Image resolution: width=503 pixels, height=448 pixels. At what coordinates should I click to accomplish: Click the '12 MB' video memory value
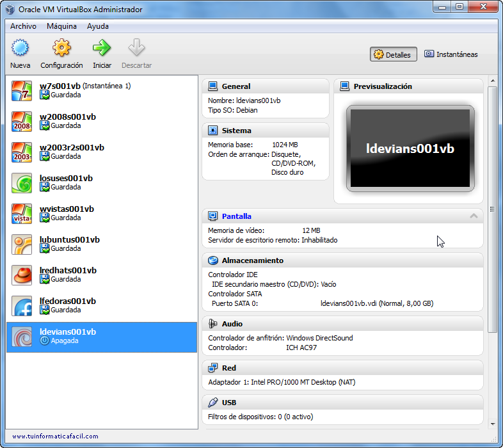[x=311, y=230]
